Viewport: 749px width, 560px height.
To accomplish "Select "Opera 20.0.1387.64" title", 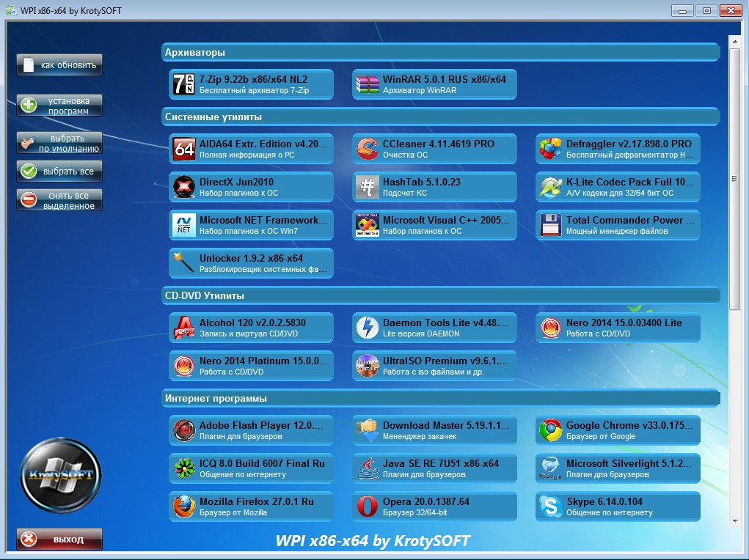I will (x=426, y=502).
